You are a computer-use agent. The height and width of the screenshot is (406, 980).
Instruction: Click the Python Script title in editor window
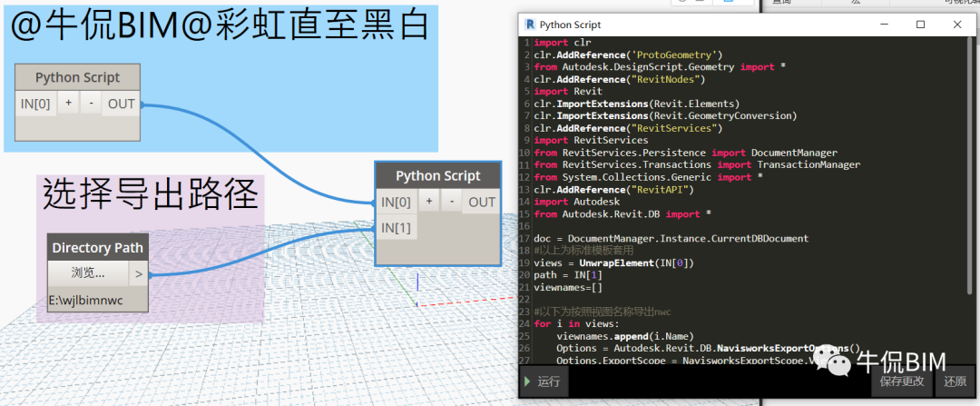[570, 25]
